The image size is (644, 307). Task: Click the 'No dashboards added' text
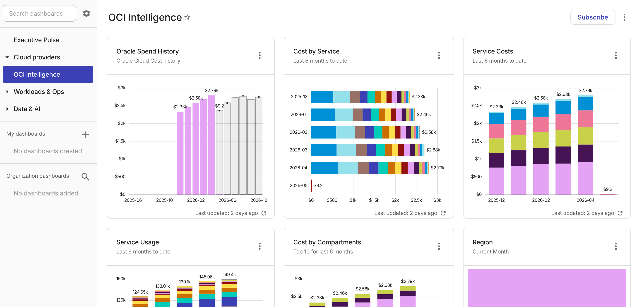[x=46, y=193]
